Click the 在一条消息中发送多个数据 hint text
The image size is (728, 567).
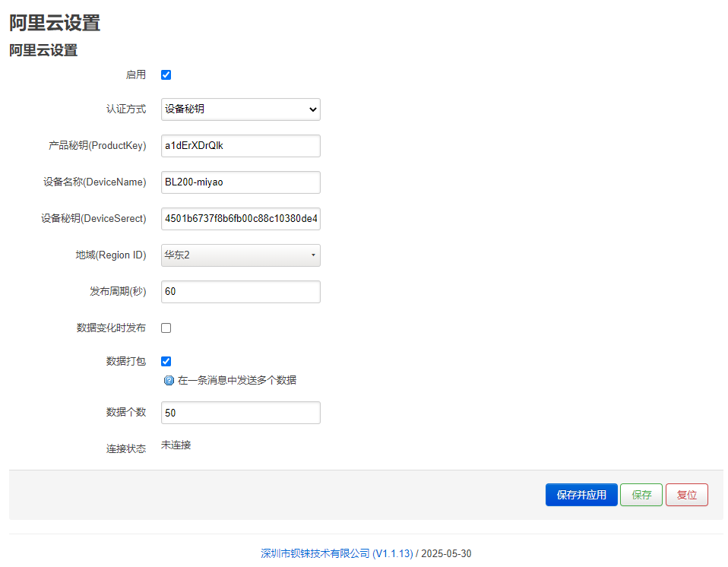[237, 381]
